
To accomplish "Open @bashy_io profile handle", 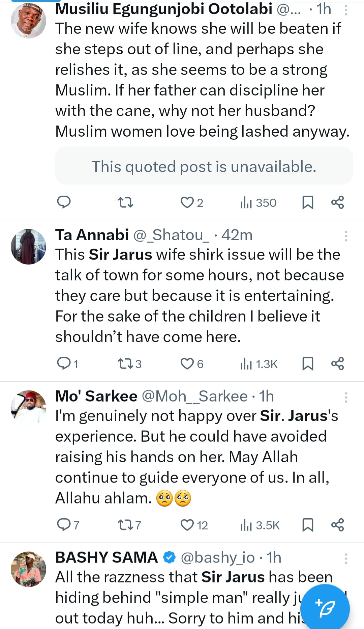I will (x=218, y=557).
